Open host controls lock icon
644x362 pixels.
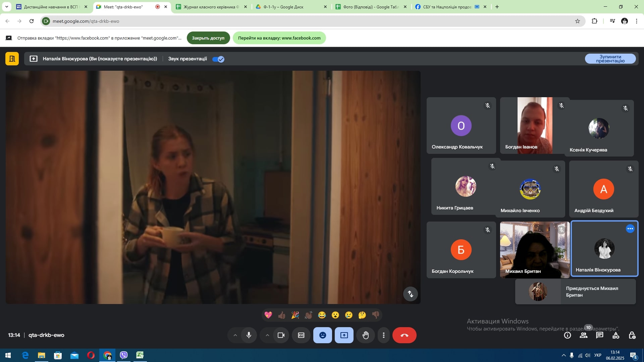pyautogui.click(x=632, y=335)
